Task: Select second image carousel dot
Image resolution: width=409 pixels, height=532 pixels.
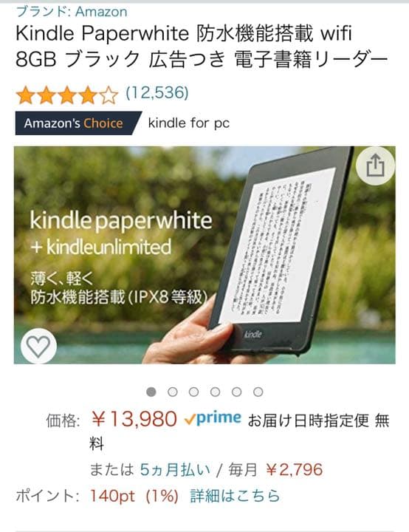Action: coord(173,392)
